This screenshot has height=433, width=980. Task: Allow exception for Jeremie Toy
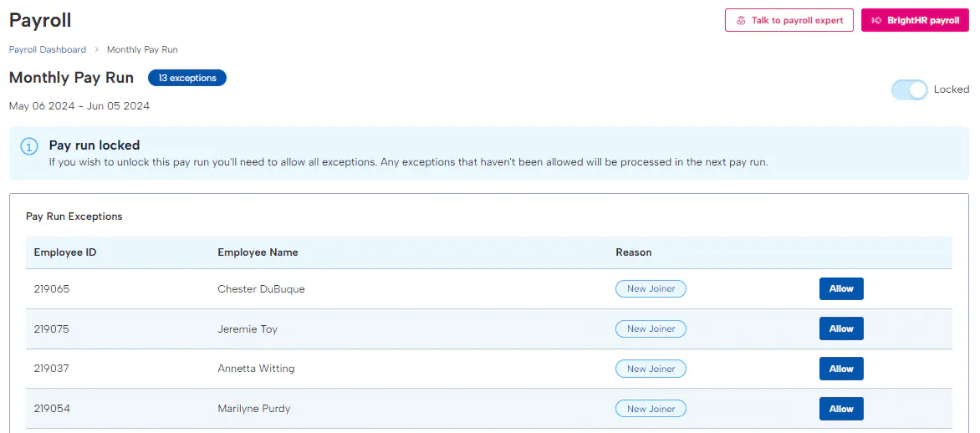[840, 329]
